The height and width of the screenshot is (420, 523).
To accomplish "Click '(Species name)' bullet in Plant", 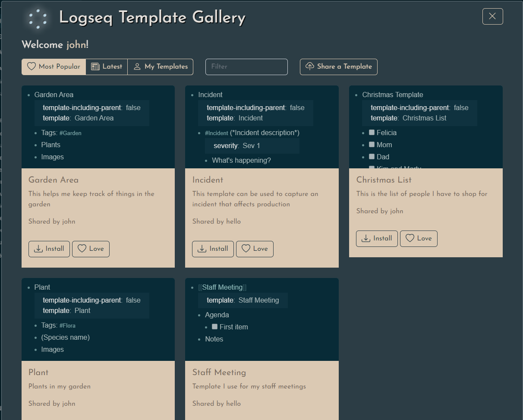I will (x=66, y=338).
